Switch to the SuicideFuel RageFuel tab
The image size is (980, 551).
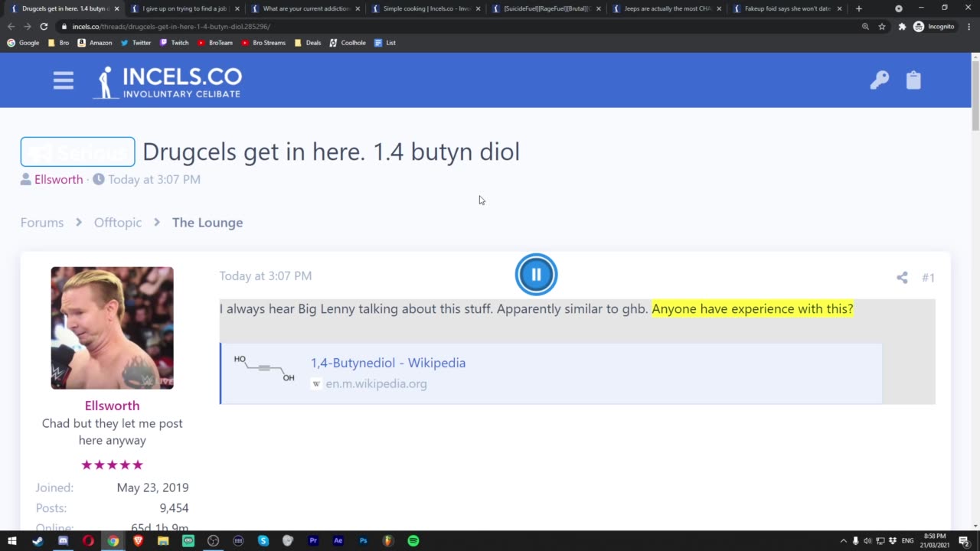tap(546, 8)
